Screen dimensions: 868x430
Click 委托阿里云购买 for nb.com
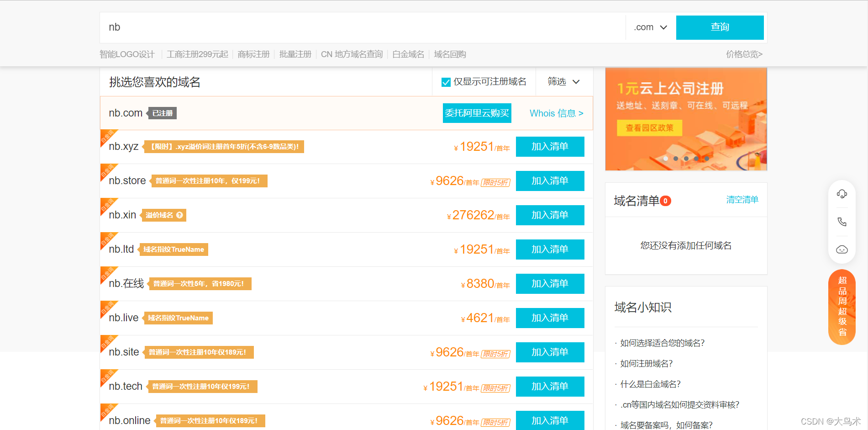[x=477, y=113]
